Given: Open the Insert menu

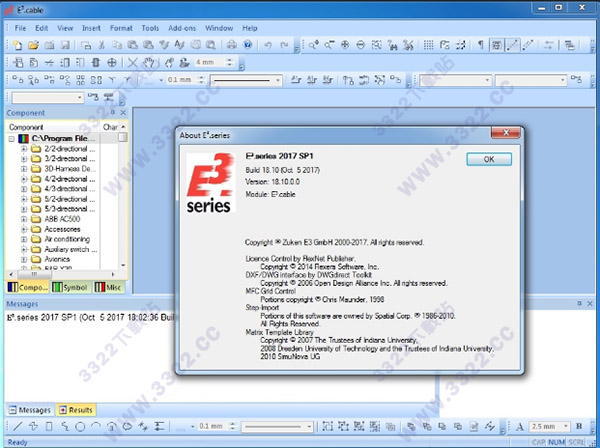Looking at the screenshot, I should click(91, 28).
